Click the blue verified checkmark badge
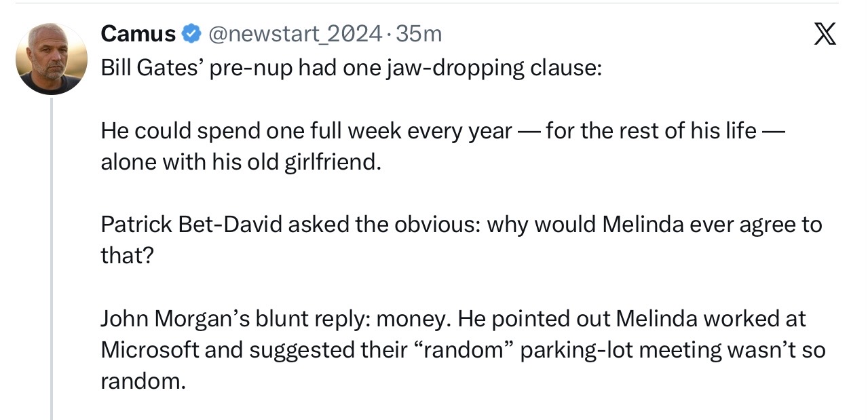Screen dimensions: 868x420 pos(192,33)
